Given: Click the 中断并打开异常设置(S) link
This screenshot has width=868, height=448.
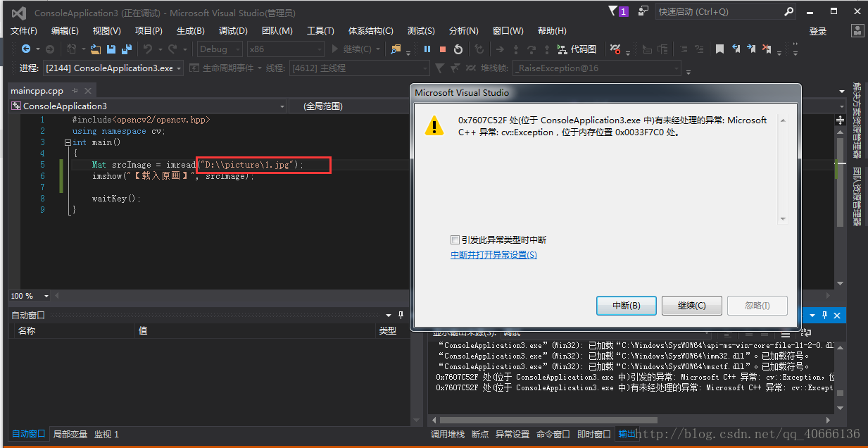Looking at the screenshot, I should click(x=493, y=255).
